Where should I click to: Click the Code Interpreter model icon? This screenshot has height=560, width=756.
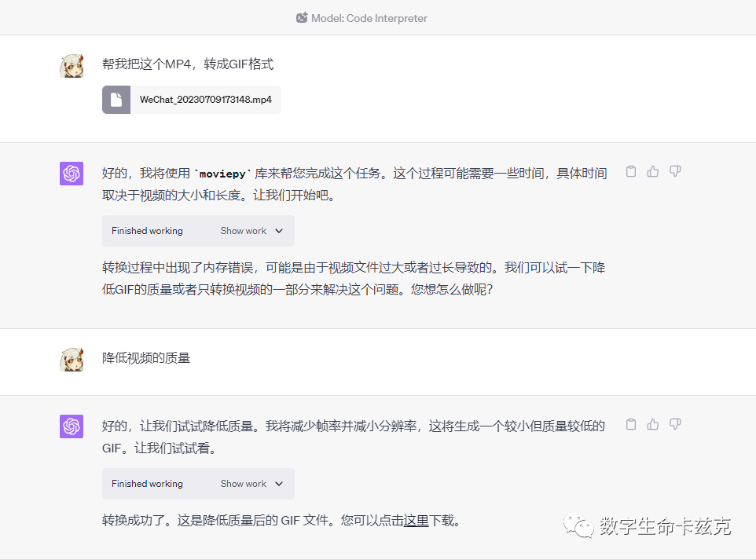(x=302, y=18)
